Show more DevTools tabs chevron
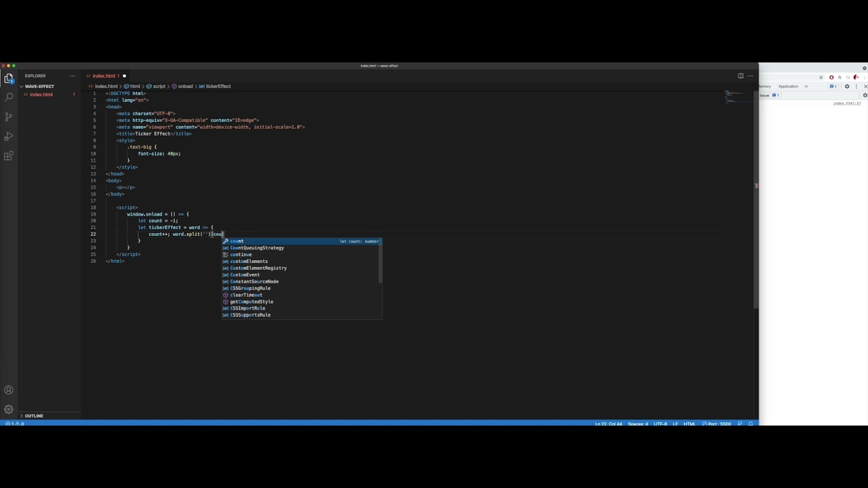 coord(806,87)
